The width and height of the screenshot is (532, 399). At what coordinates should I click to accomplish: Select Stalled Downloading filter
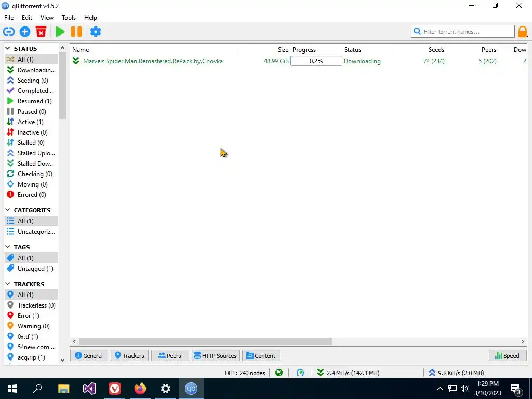[x=32, y=164]
